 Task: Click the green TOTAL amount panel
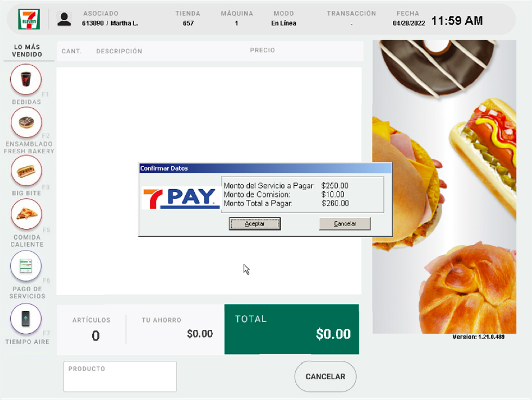click(292, 329)
